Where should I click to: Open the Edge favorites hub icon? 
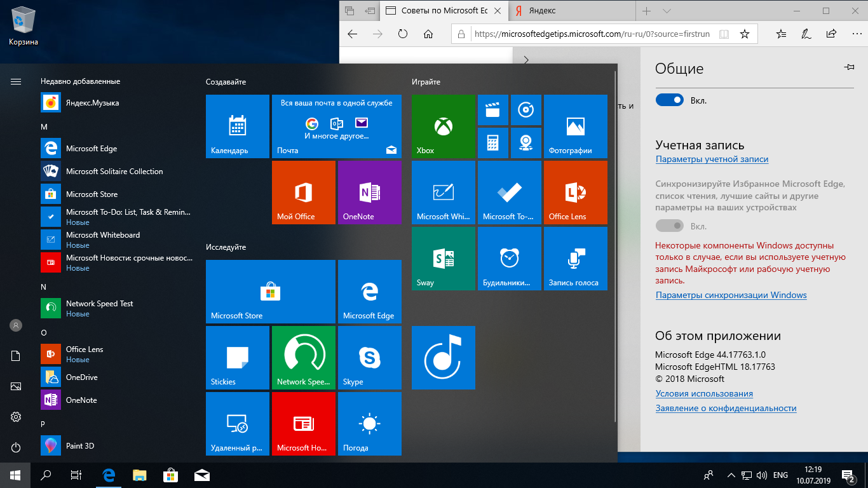[x=782, y=34]
